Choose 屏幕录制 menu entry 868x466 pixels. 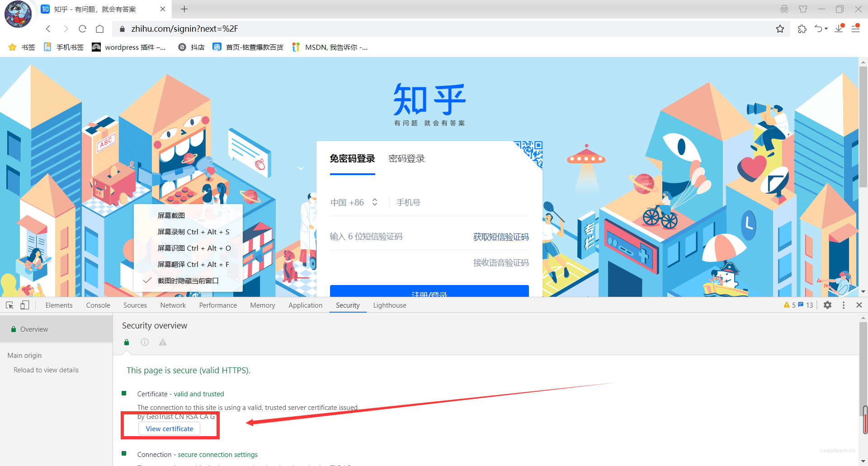(x=189, y=232)
